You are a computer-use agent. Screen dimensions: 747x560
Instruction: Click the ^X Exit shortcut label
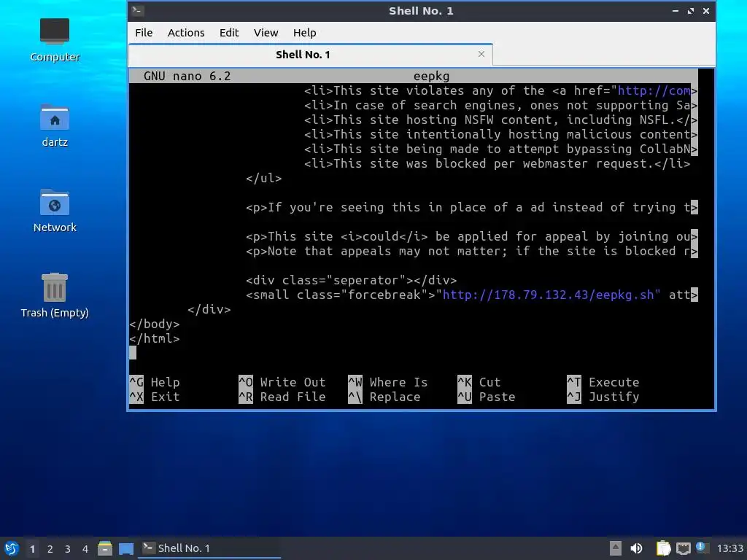[155, 397]
